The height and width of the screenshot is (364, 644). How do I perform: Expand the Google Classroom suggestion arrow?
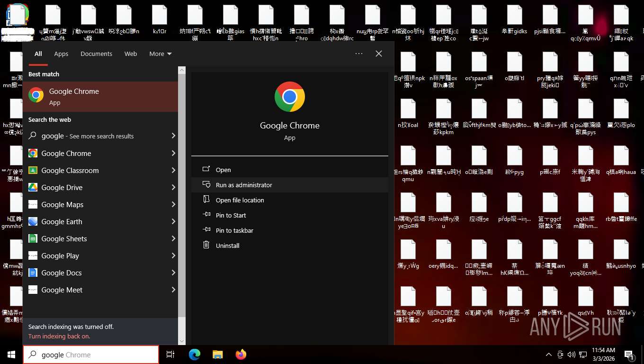tap(173, 170)
